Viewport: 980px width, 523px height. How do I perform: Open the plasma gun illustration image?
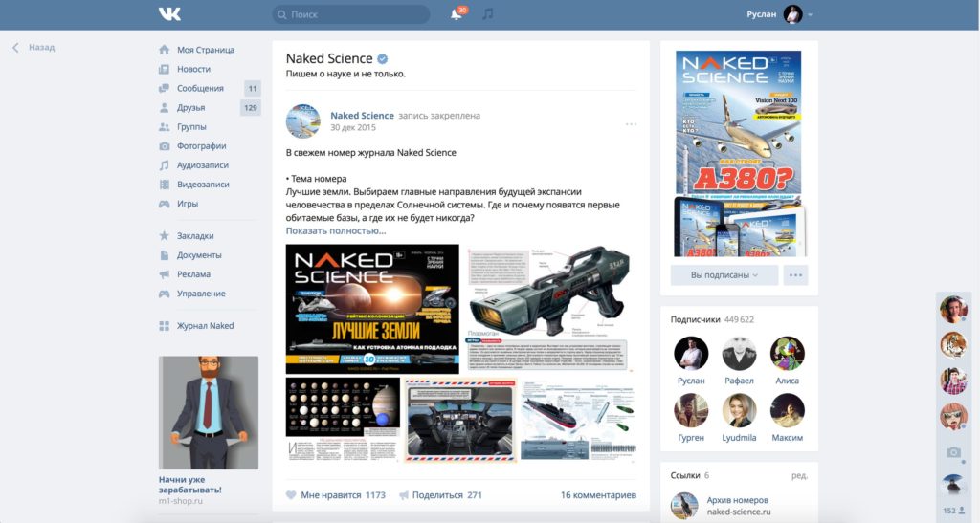(x=549, y=309)
